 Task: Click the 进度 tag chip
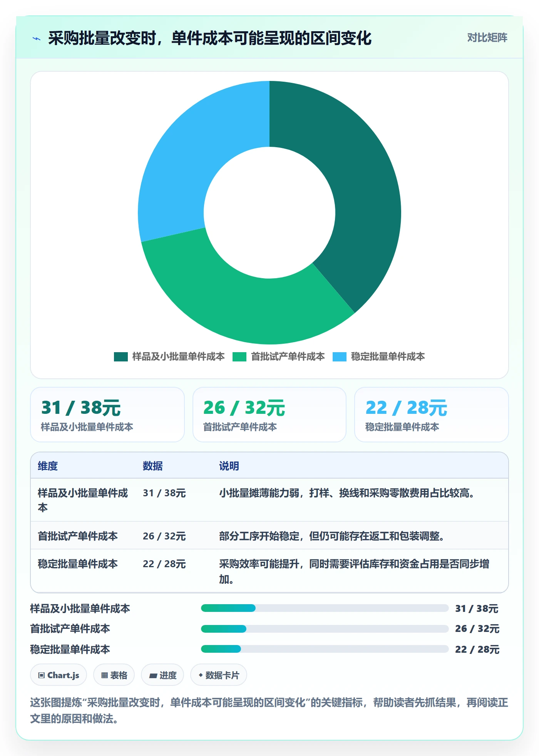coord(162,675)
